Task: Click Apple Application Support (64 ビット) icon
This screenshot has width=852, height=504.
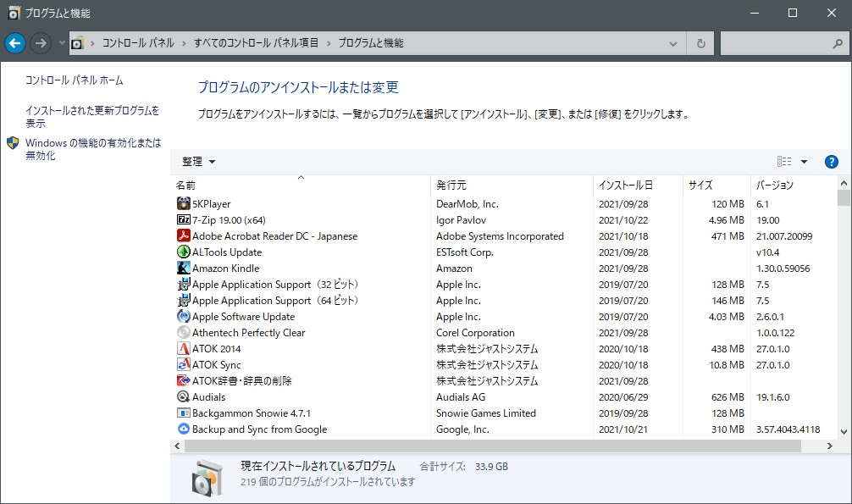Action: point(184,300)
